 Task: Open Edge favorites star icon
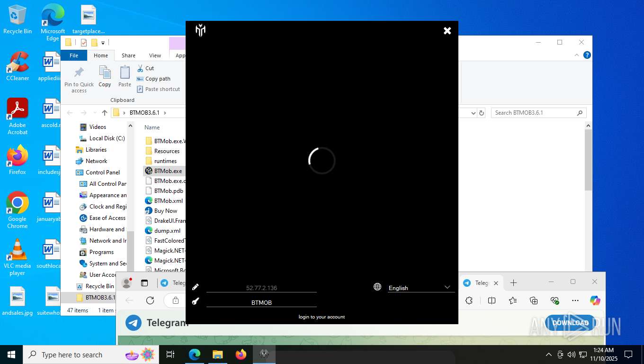tap(513, 300)
